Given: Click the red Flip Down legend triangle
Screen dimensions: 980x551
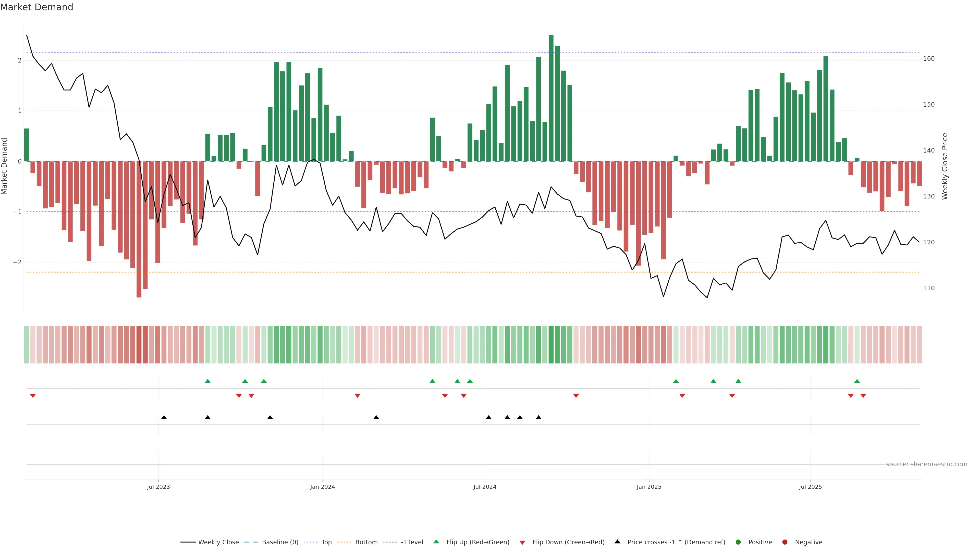Looking at the screenshot, I should click(x=522, y=542).
